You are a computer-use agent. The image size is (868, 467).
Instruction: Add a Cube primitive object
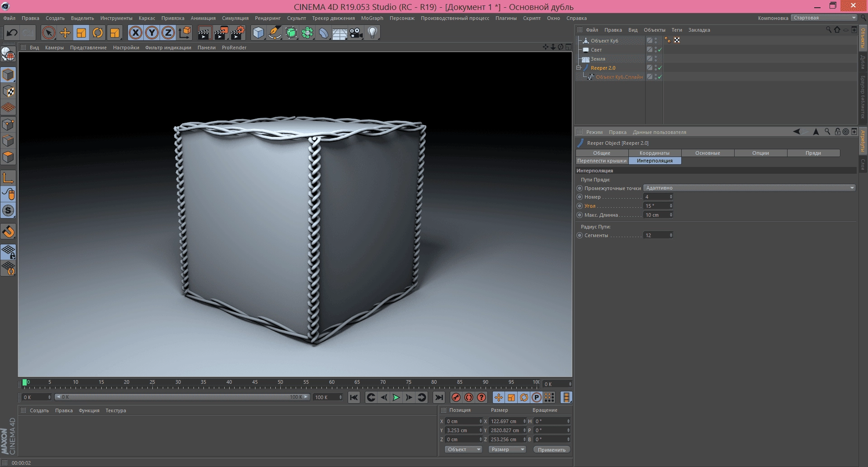258,33
